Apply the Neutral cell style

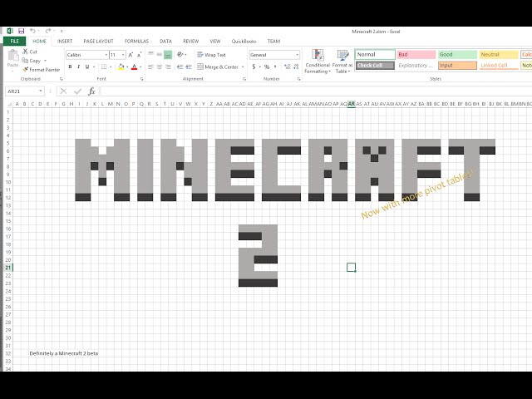pos(499,54)
